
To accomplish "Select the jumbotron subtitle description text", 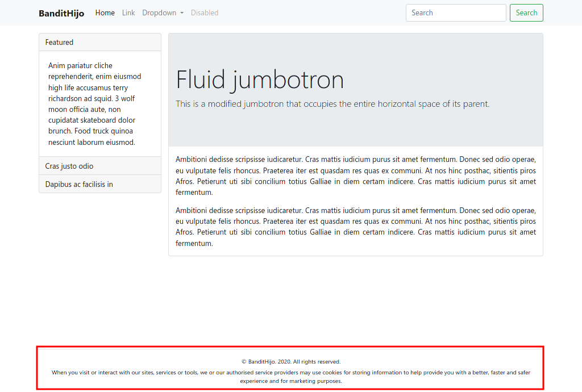I will [332, 104].
